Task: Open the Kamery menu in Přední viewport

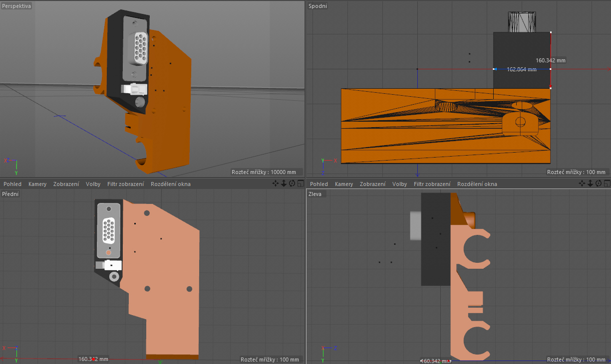Action: point(37,184)
